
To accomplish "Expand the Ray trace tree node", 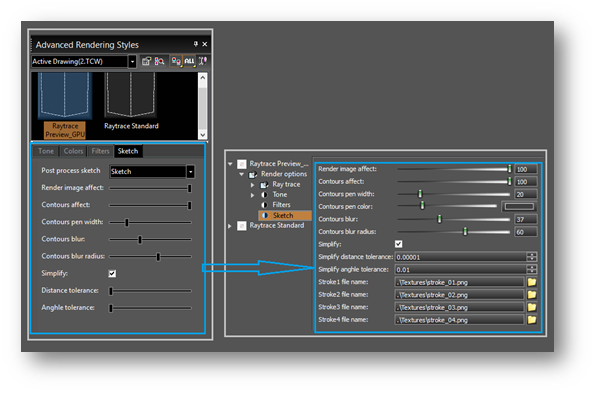I will pyautogui.click(x=252, y=185).
